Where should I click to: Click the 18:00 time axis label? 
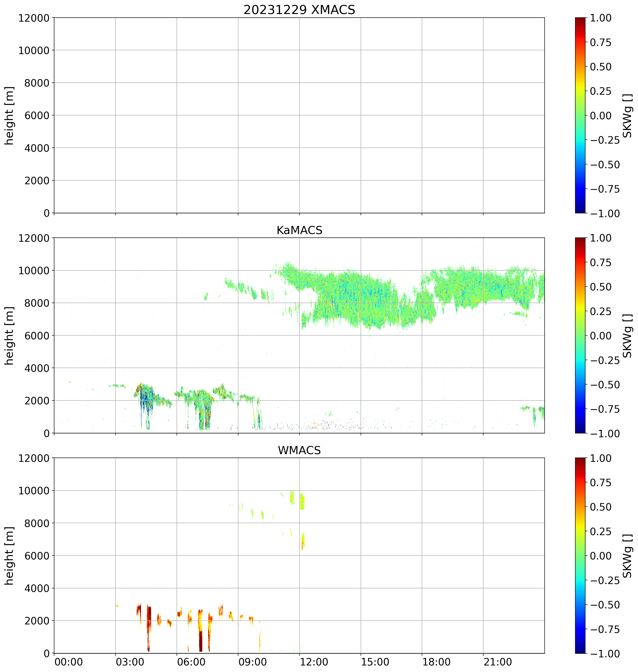point(436,662)
